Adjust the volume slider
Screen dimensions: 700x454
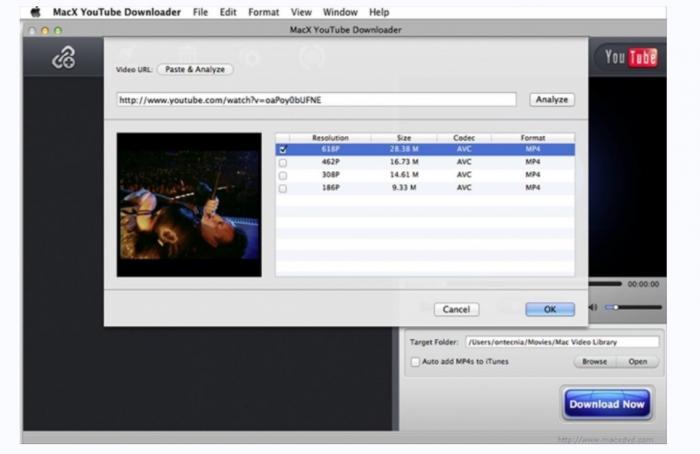coord(633,307)
